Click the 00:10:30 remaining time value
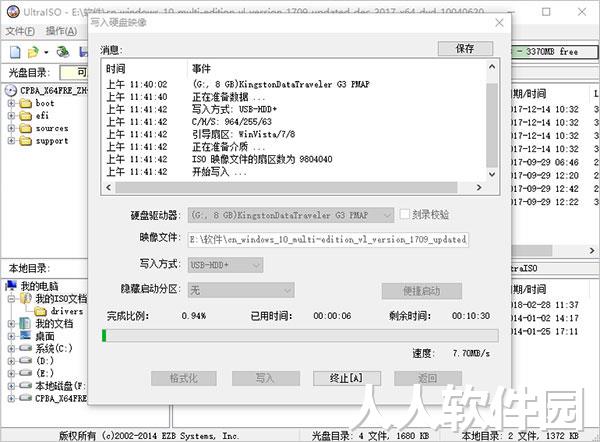This screenshot has height=442, width=600. 471,316
